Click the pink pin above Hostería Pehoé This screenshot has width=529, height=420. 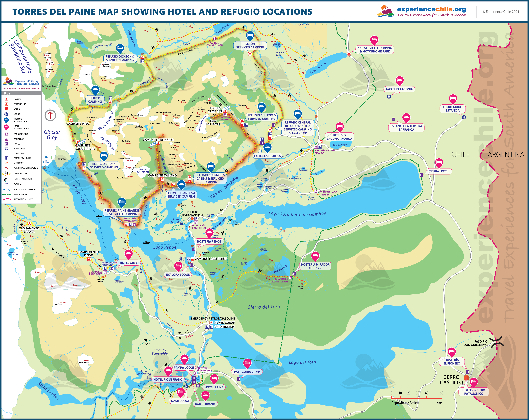click(x=209, y=232)
